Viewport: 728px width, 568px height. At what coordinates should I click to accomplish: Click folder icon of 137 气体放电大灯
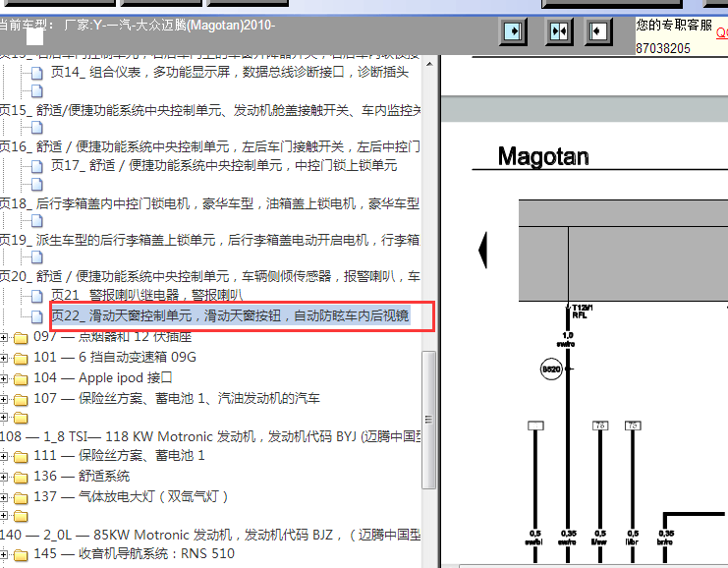pyautogui.click(x=21, y=498)
